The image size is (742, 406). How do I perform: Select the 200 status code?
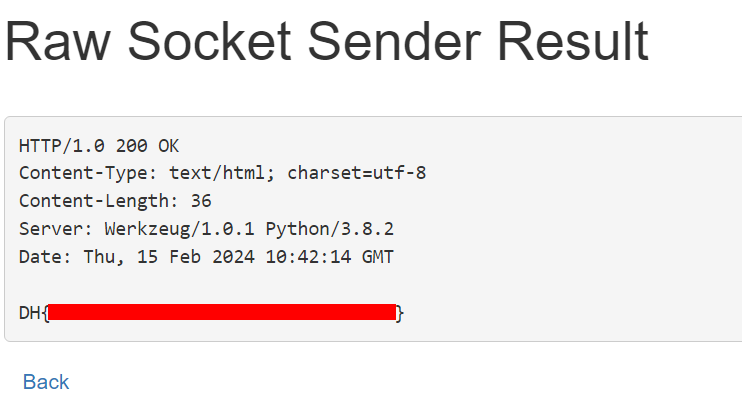[132, 146]
